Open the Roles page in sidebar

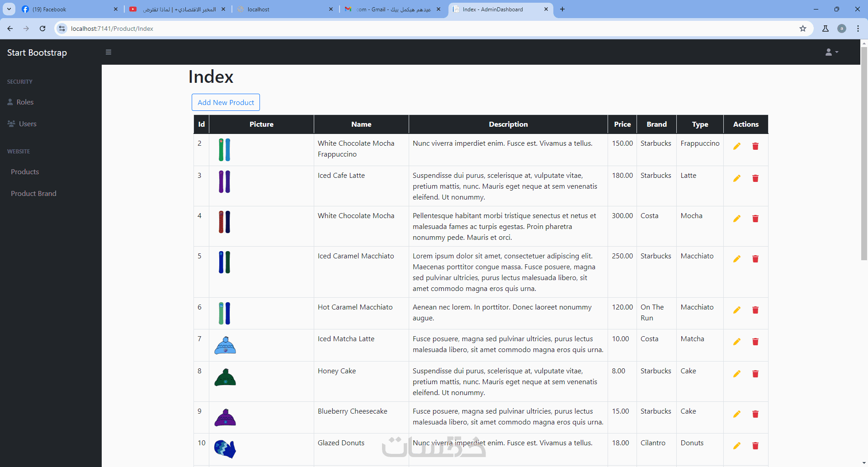25,102
